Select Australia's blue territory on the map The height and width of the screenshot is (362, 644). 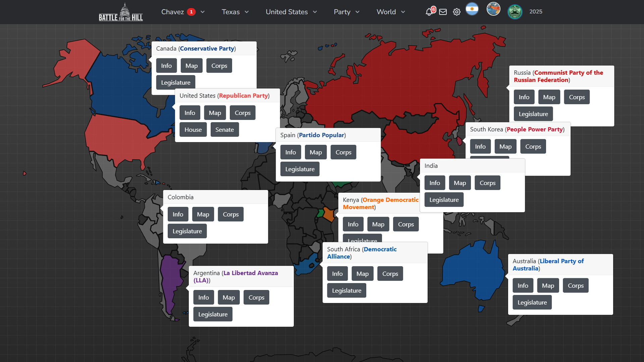pos(473,271)
